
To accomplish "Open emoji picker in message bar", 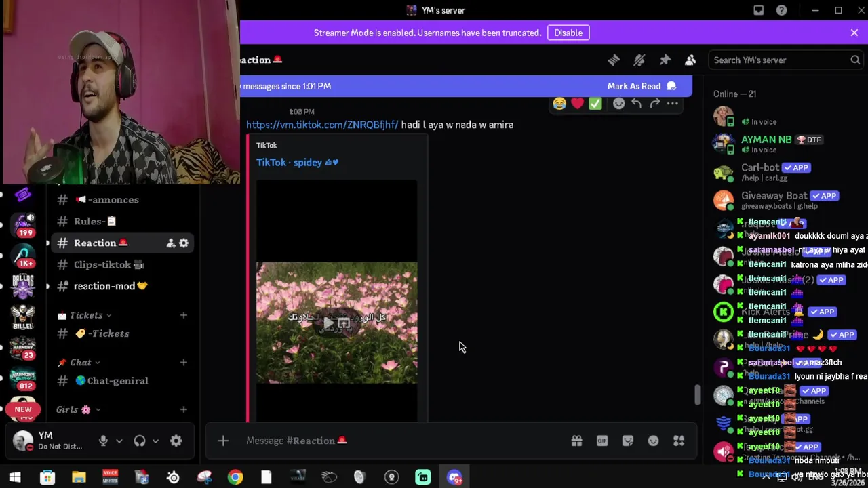I will click(x=653, y=441).
